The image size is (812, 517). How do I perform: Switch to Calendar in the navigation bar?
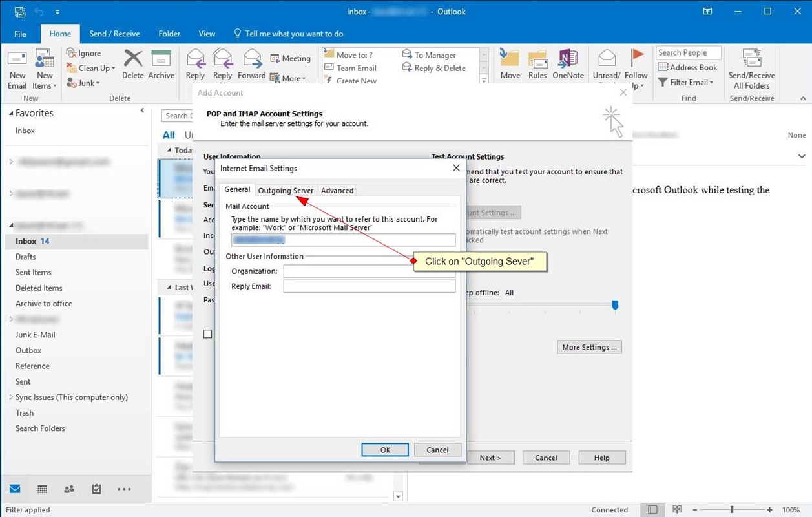click(42, 489)
